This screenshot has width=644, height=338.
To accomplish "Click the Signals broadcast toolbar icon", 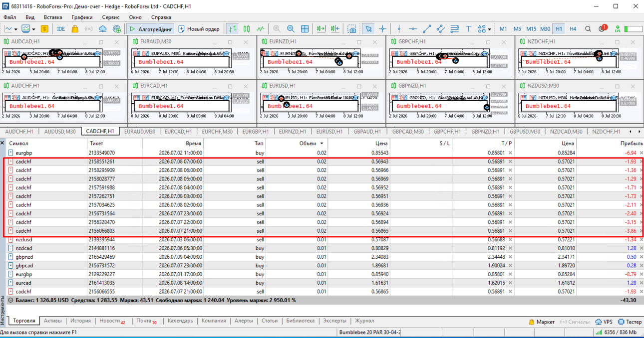I will tap(89, 29).
